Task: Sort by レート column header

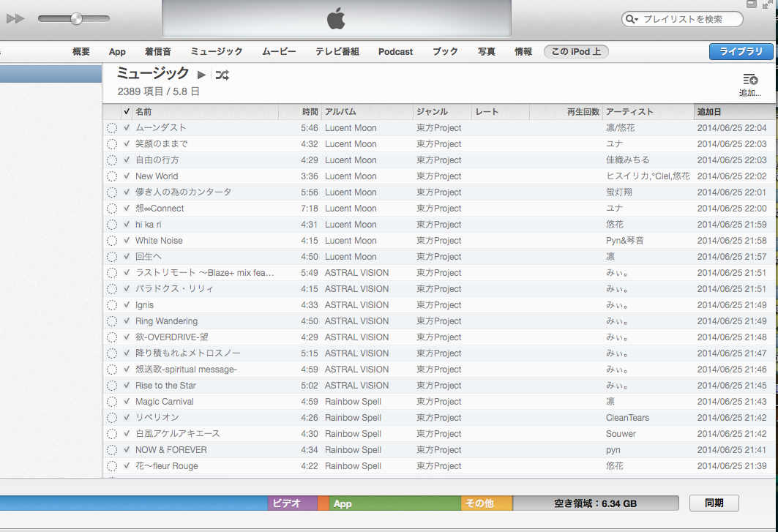Action: 501,112
